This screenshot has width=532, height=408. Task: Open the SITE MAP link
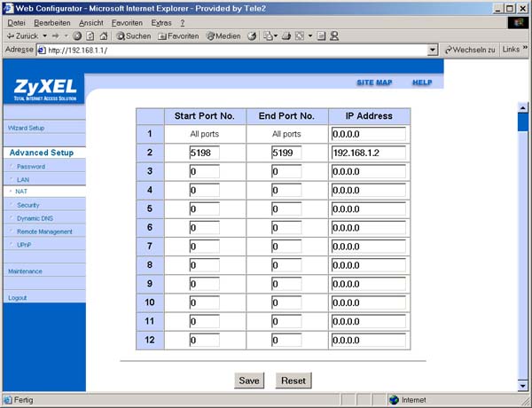374,82
